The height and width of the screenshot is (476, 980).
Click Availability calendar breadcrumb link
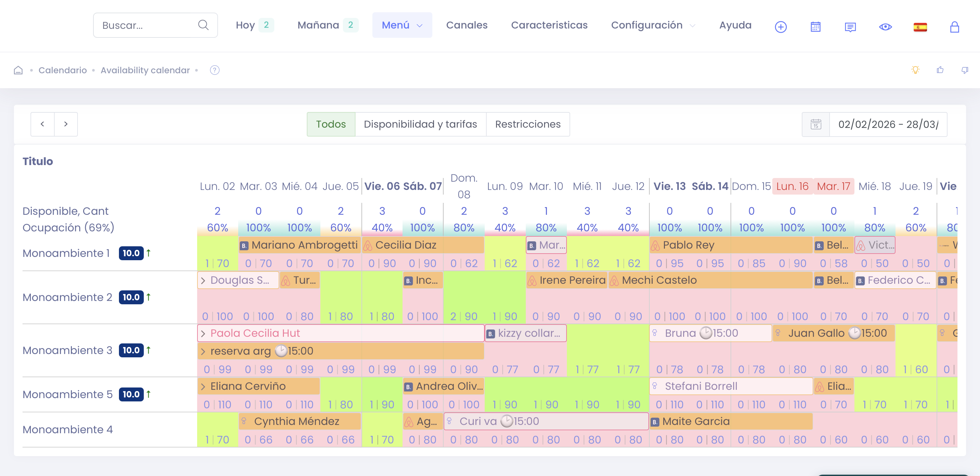pyautogui.click(x=145, y=70)
